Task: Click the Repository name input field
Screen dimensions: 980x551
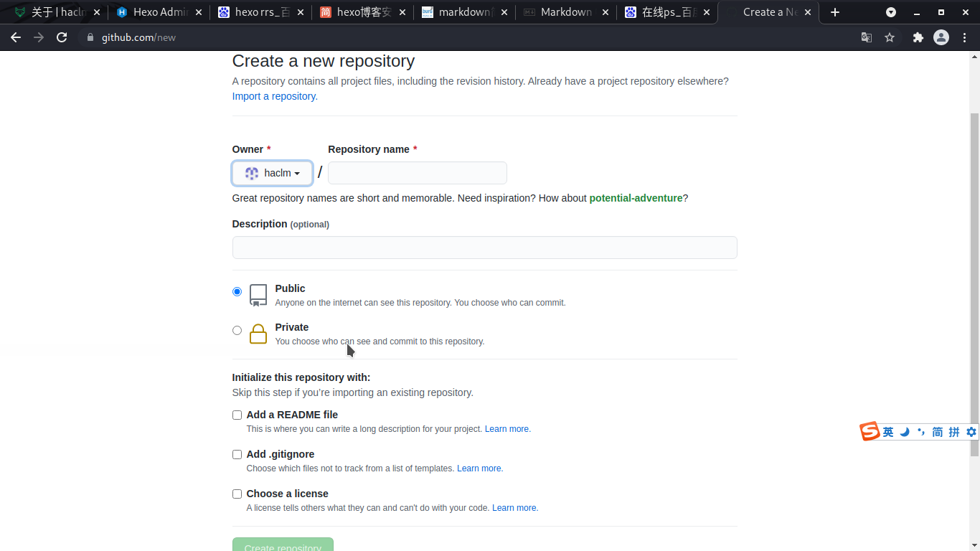Action: coord(417,173)
